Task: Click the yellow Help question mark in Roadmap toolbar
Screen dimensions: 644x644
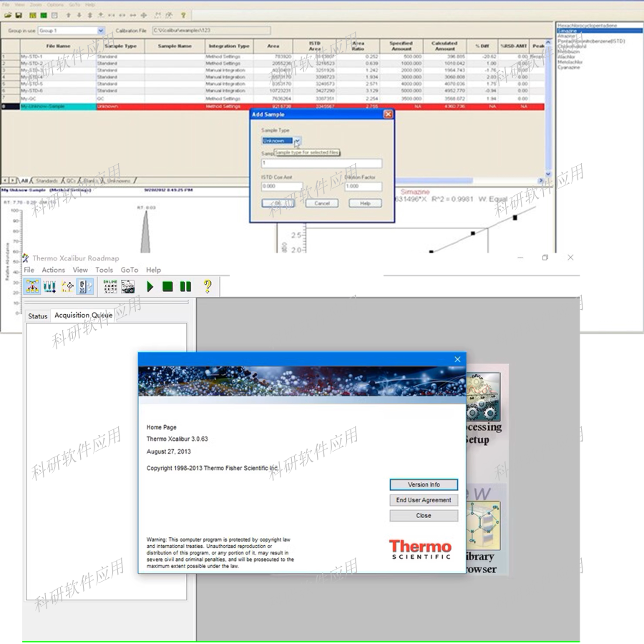Action: coord(208,286)
